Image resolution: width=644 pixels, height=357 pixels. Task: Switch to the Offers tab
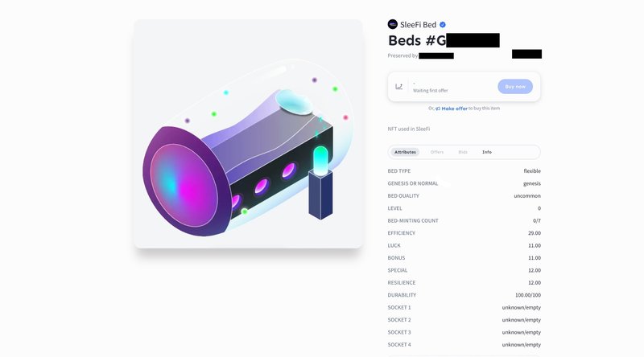tap(437, 152)
